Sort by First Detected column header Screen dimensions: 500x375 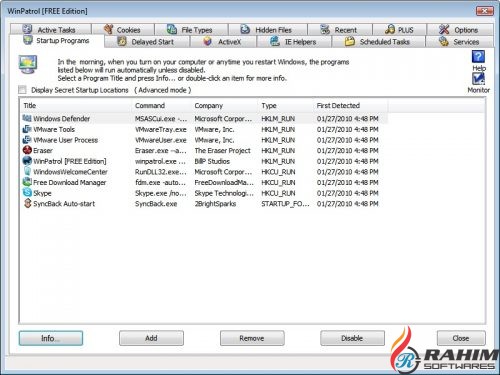click(350, 106)
